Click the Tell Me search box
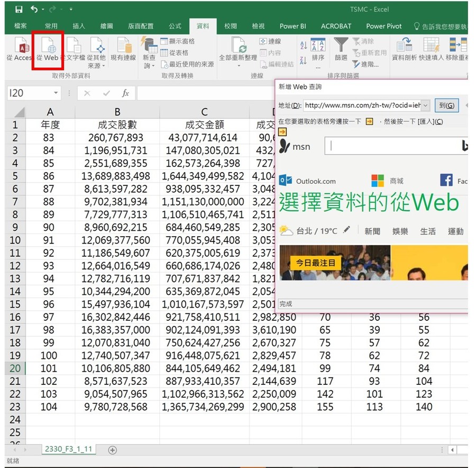476x468 pixels. pos(441,26)
